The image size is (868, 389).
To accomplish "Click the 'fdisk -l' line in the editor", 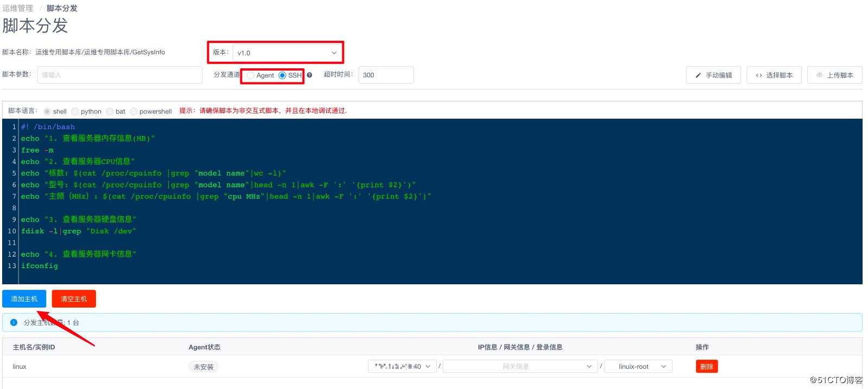I will pyautogui.click(x=79, y=231).
